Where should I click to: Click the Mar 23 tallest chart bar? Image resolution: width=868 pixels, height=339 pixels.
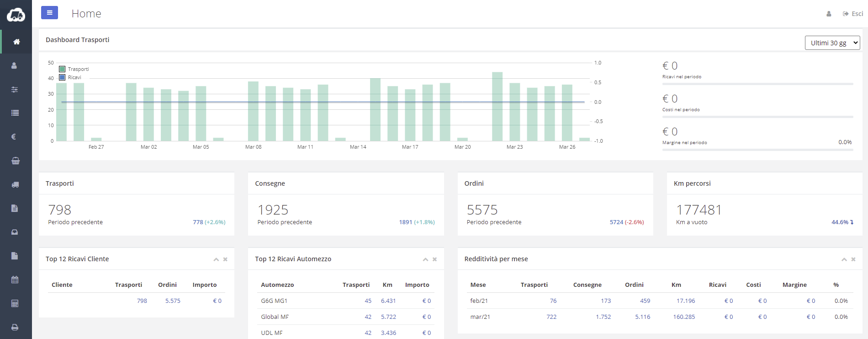[497, 106]
